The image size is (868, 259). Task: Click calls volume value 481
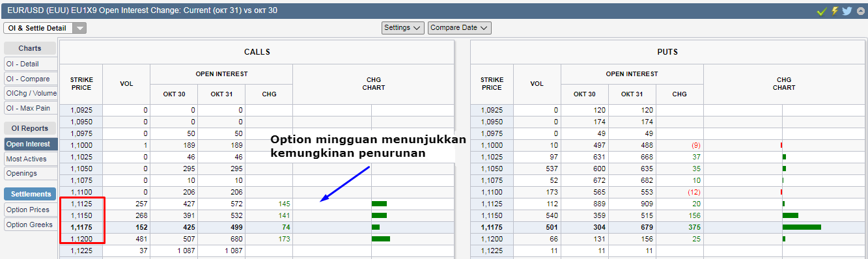coord(141,239)
